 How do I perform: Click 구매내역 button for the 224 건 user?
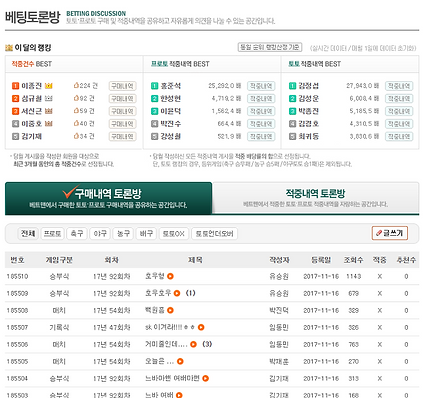[x=122, y=86]
